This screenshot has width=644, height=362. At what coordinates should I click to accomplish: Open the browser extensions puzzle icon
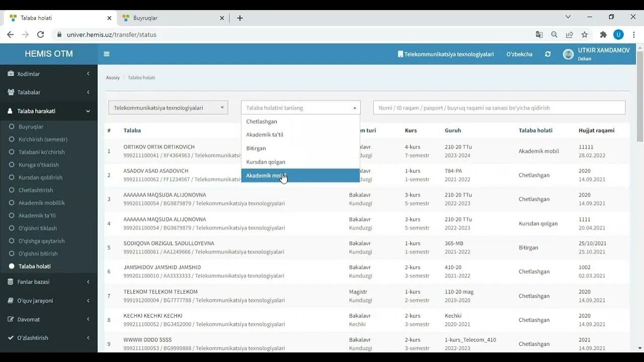(x=603, y=35)
